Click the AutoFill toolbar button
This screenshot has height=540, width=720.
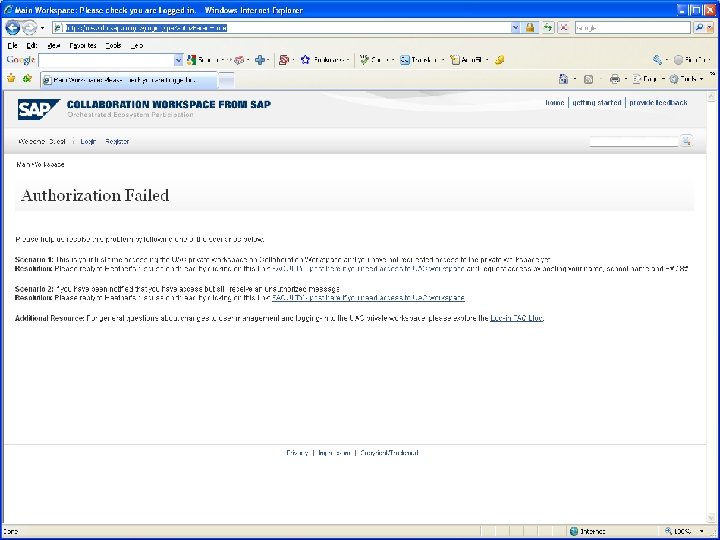pos(467,60)
